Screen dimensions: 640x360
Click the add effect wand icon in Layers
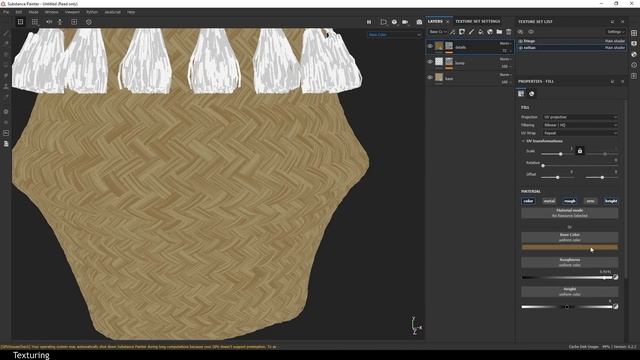[453, 32]
